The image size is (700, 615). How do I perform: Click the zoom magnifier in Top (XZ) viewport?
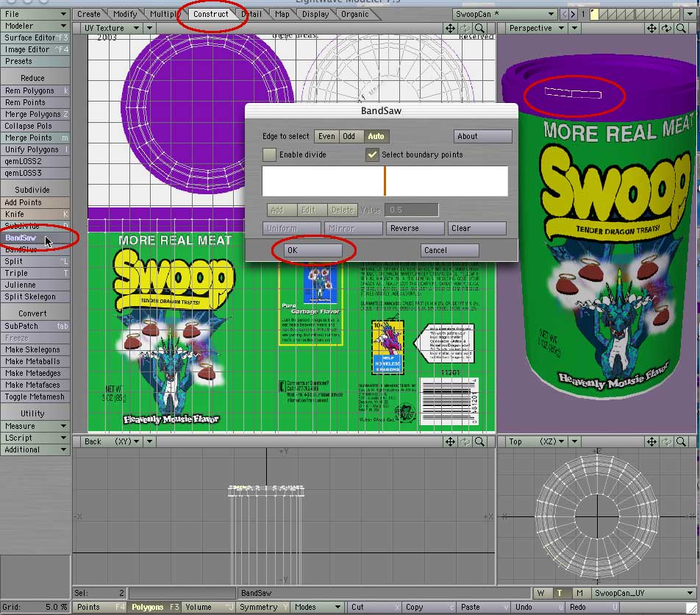coord(681,441)
